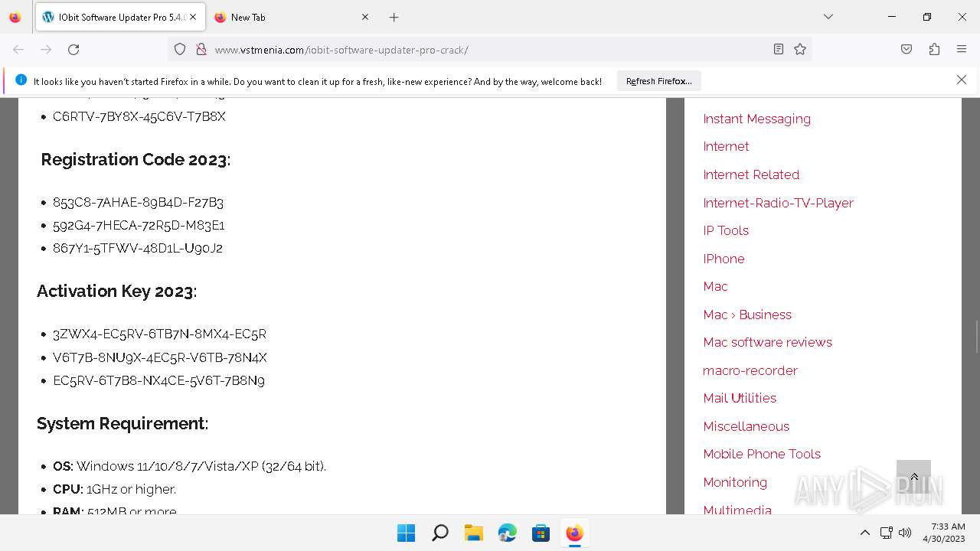Open Internet-Radio-TV-Player category link
980x551 pixels.
pos(778,203)
